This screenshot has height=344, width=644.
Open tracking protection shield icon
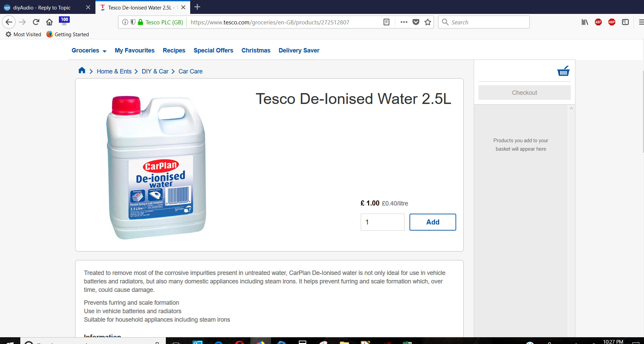pos(133,22)
